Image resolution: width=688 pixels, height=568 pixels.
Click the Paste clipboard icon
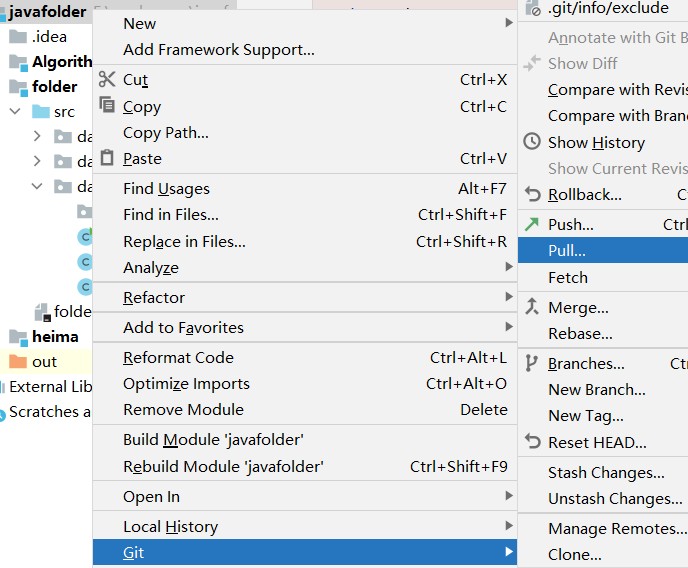point(108,158)
